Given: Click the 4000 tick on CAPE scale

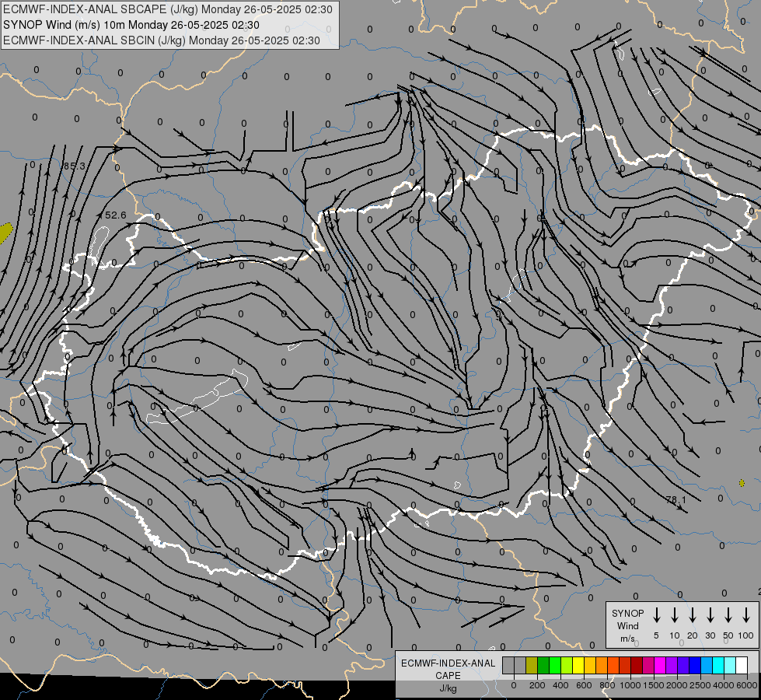Looking at the screenshot, I should [724, 685].
